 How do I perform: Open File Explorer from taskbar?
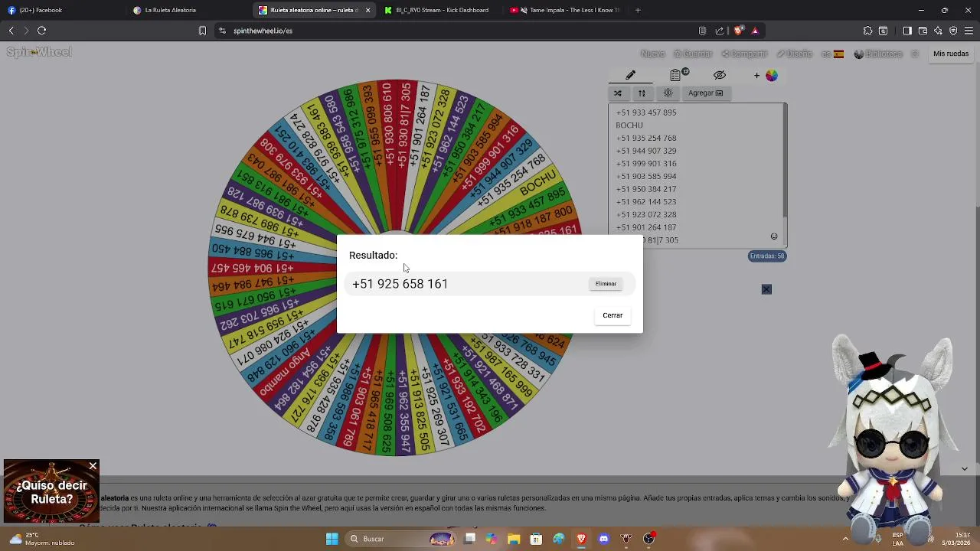pyautogui.click(x=514, y=539)
